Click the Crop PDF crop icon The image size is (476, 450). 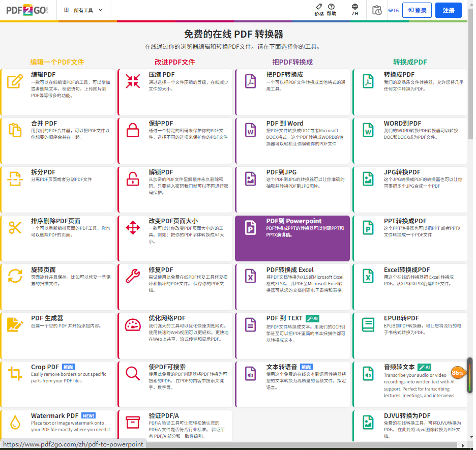pyautogui.click(x=15, y=374)
